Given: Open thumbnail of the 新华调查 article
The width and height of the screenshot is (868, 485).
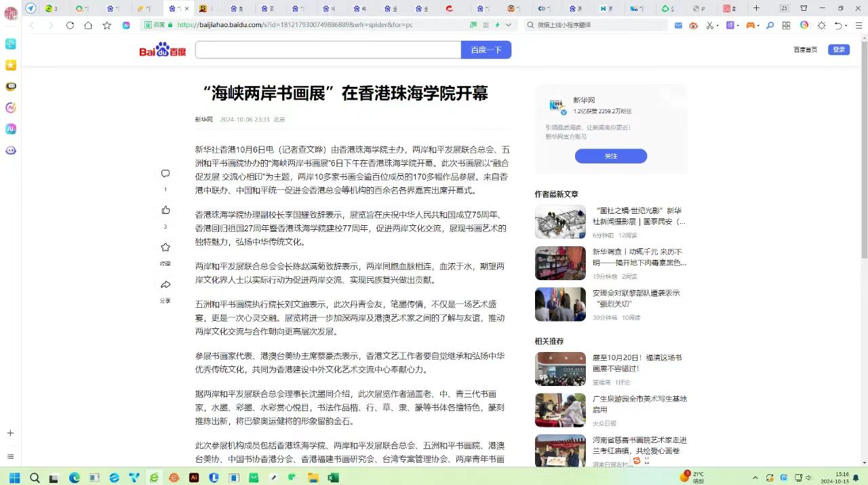Looking at the screenshot, I should [x=560, y=263].
